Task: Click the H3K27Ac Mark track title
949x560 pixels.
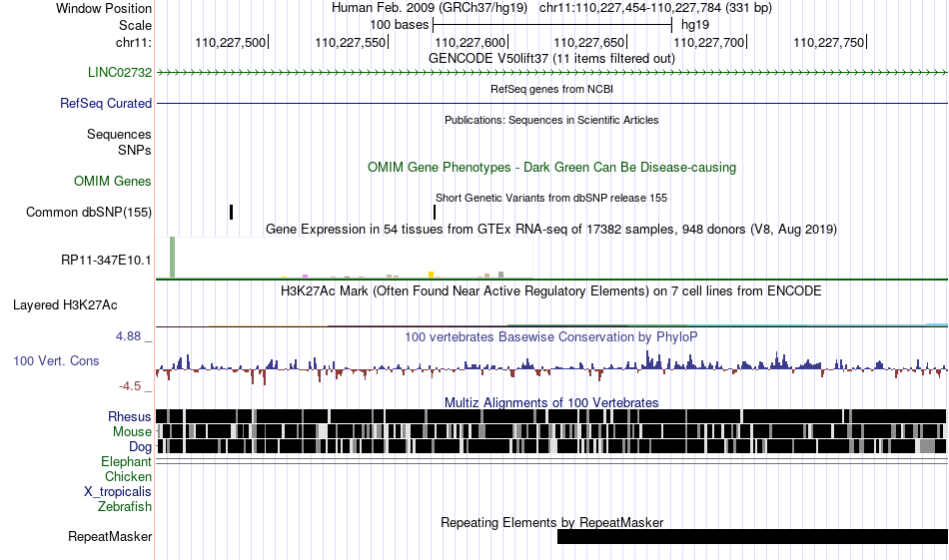Action: click(x=551, y=290)
